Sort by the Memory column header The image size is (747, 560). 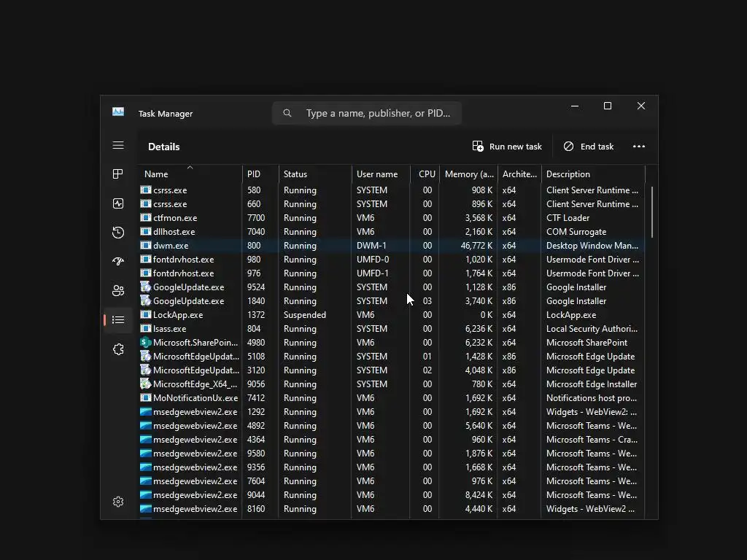pyautogui.click(x=468, y=174)
